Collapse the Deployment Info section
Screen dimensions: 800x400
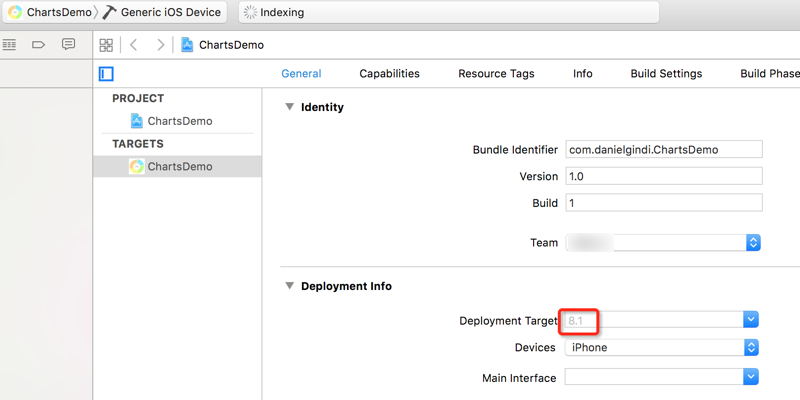(x=290, y=286)
